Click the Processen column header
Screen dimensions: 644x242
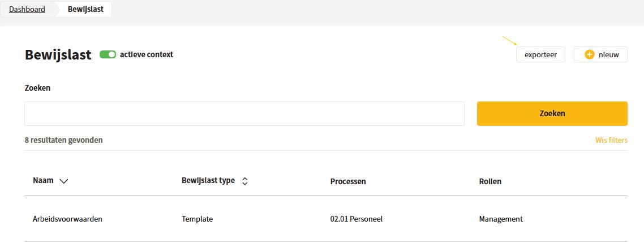pos(348,181)
